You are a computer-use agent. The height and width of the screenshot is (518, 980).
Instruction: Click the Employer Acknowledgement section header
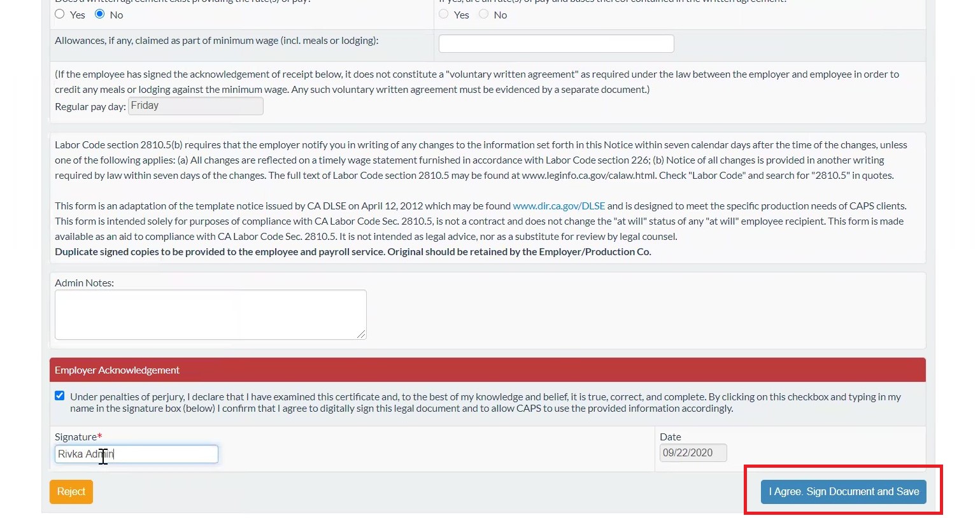488,370
